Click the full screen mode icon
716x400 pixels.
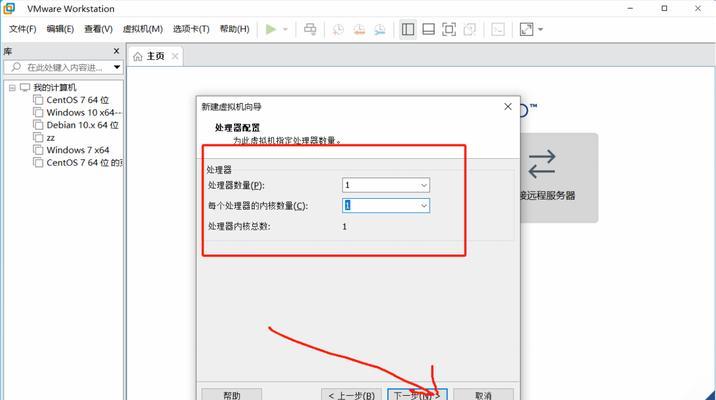point(449,30)
